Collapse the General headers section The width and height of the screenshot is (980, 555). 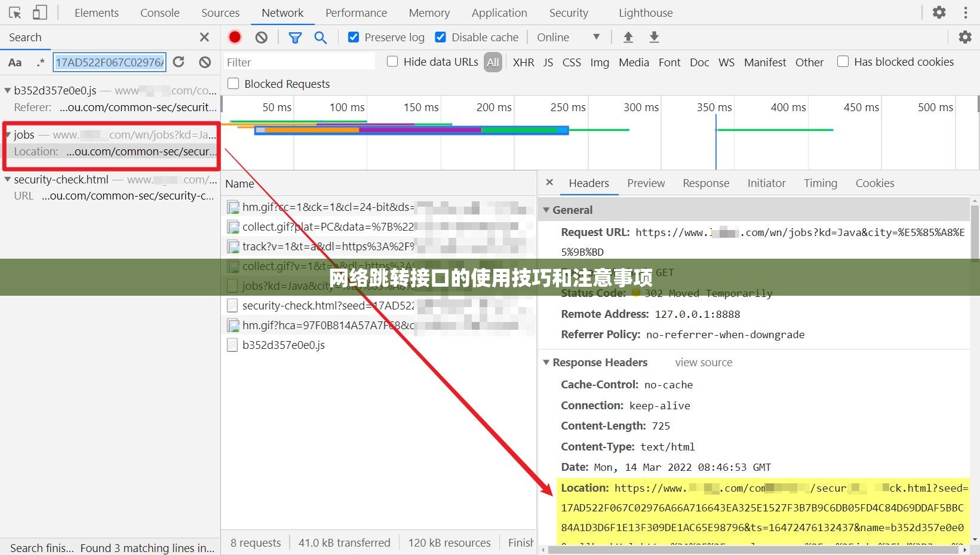point(546,210)
